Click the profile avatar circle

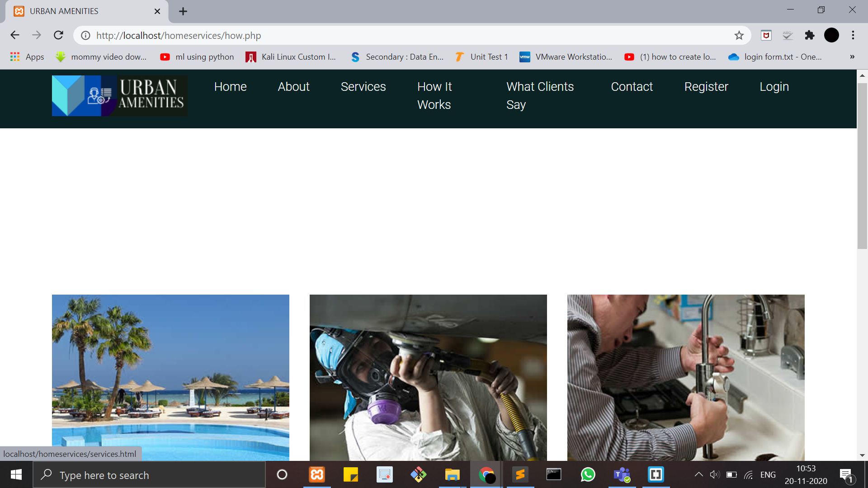(831, 35)
